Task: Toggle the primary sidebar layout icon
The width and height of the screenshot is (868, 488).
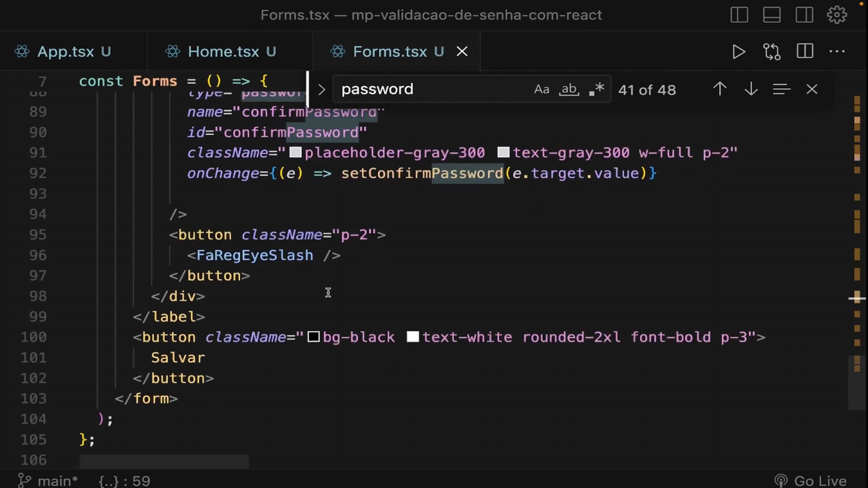Action: coord(739,15)
